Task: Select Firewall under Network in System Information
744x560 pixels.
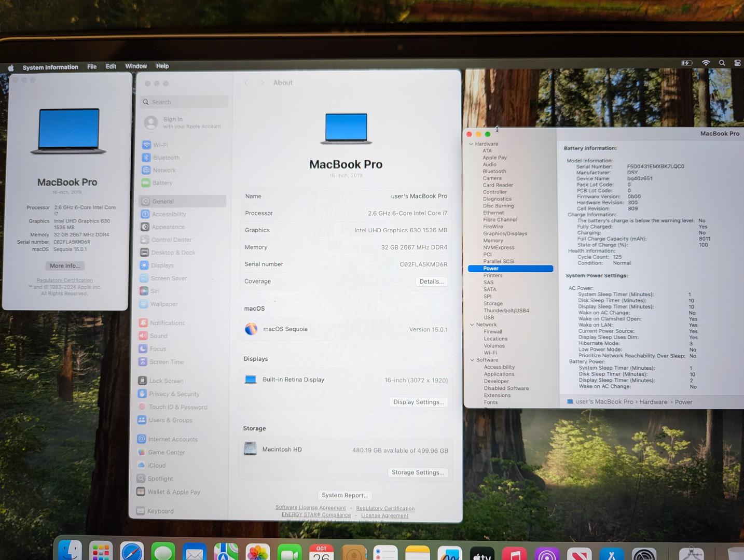Action: tap(493, 332)
